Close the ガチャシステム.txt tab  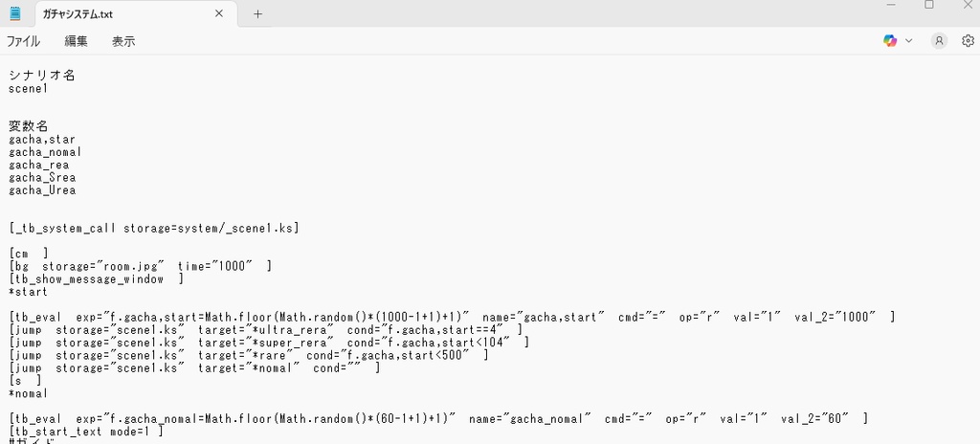[x=219, y=13]
